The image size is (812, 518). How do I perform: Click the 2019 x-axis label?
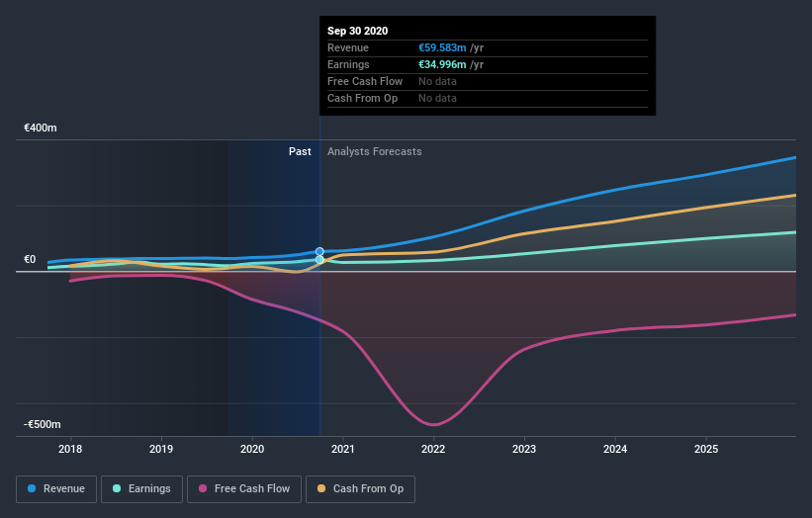[161, 449]
